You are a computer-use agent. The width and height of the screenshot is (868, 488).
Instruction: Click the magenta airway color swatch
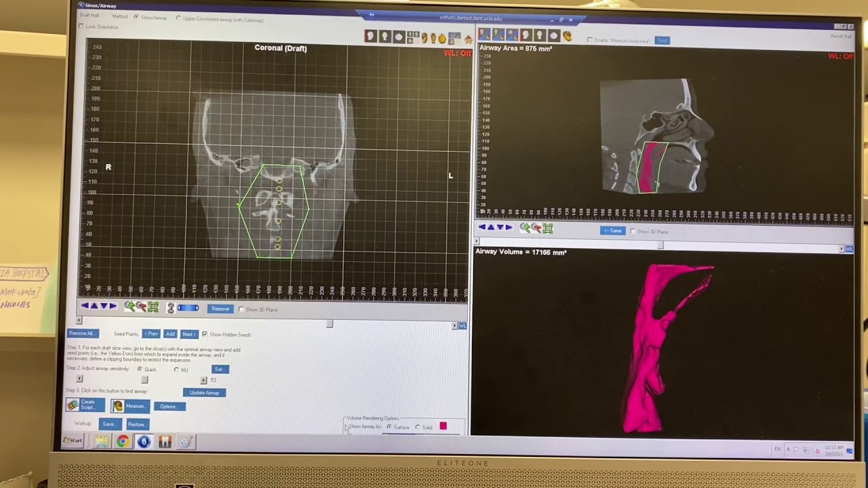(x=443, y=426)
